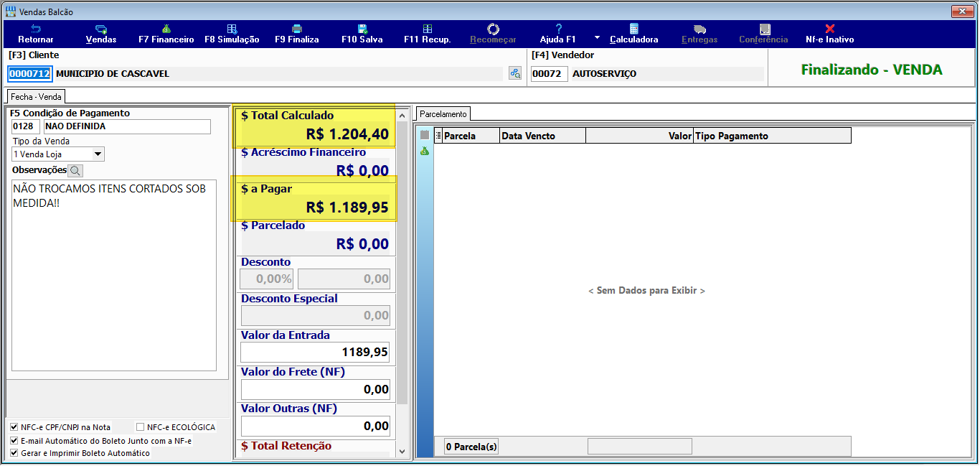The height and width of the screenshot is (466, 980).
Task: Click the AUTOSERVIÇO vendor name
Action: [x=604, y=73]
